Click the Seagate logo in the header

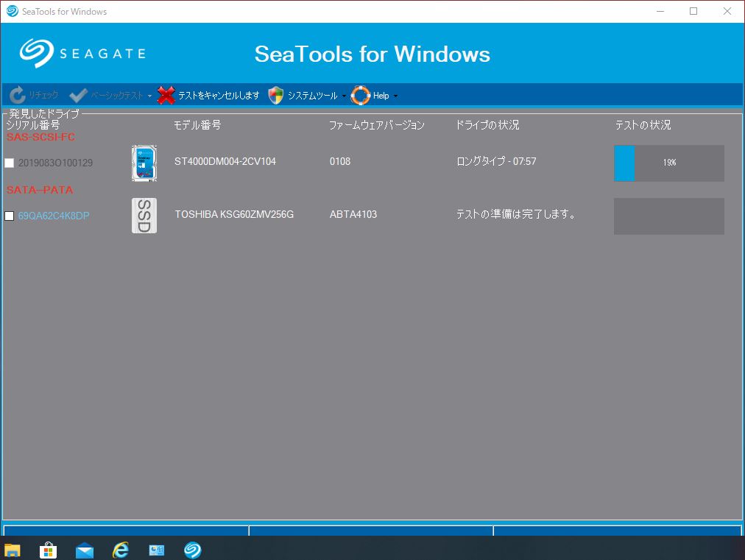82,53
